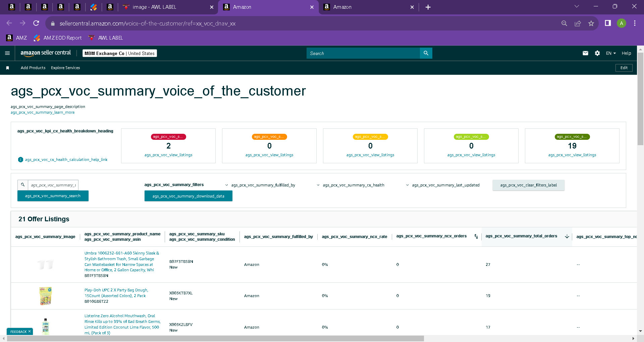
Task: Open the Seller Central hamburger menu
Action: (7, 53)
